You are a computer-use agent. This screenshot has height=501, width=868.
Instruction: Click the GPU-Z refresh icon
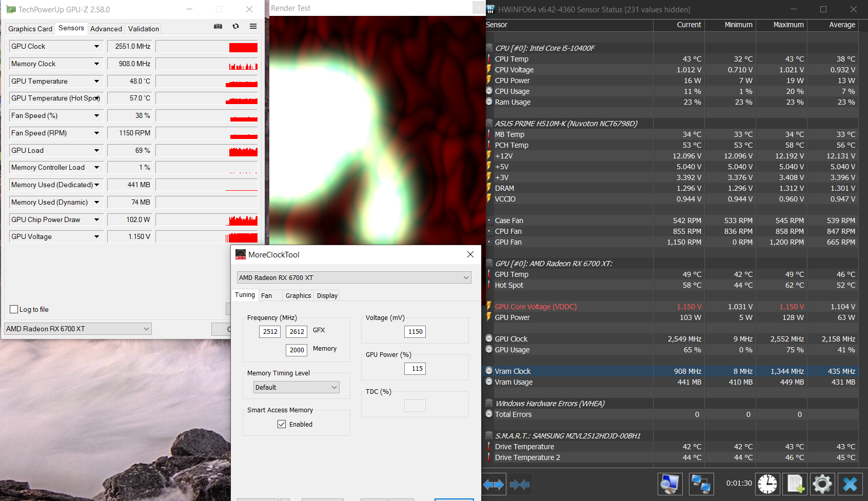(x=236, y=26)
